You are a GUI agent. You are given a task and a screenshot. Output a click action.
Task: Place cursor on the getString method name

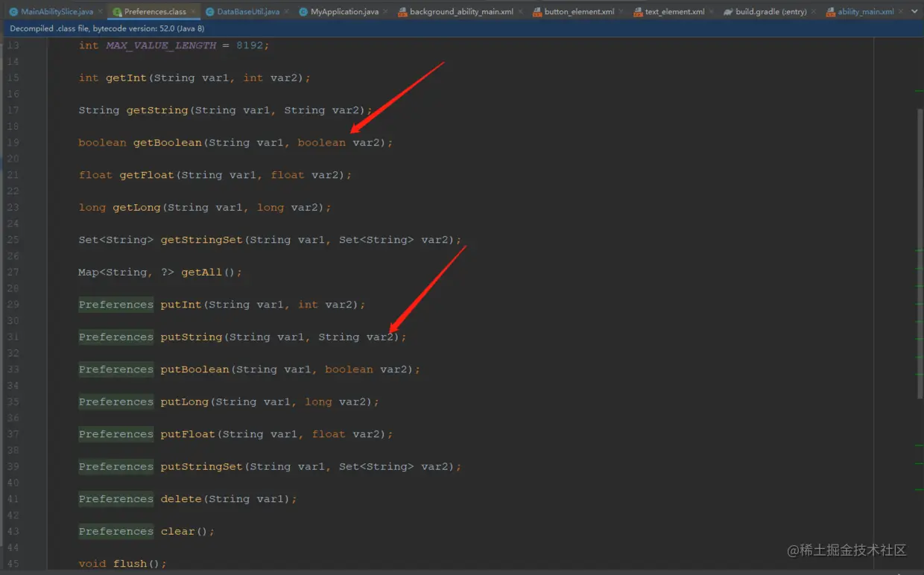point(157,110)
